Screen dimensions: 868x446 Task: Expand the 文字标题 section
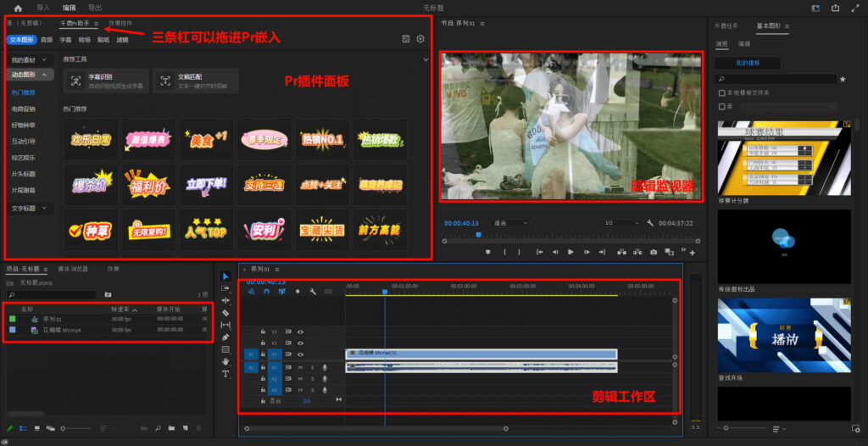pos(30,209)
